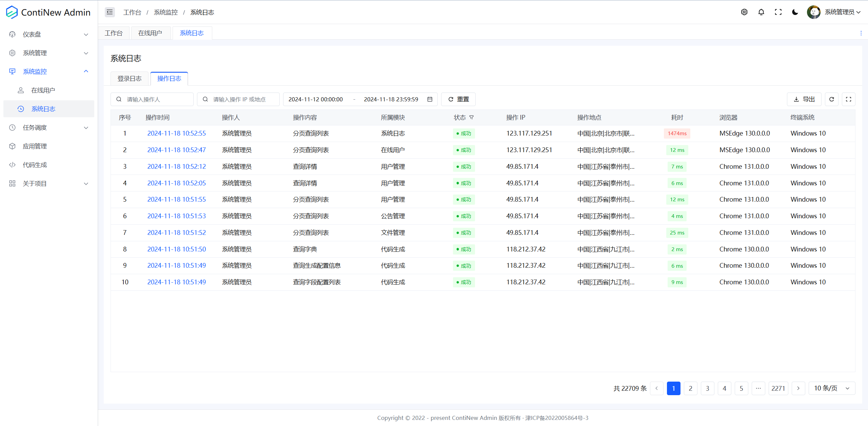The width and height of the screenshot is (868, 426).
Task: Click the operator name search field
Action: tap(156, 99)
